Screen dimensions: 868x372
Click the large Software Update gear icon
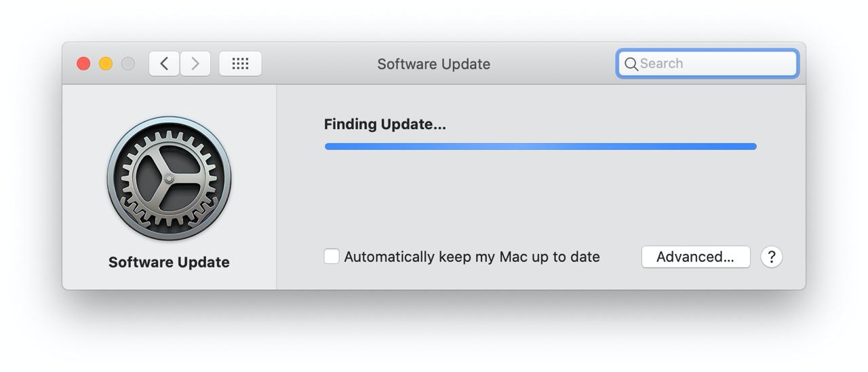point(169,179)
